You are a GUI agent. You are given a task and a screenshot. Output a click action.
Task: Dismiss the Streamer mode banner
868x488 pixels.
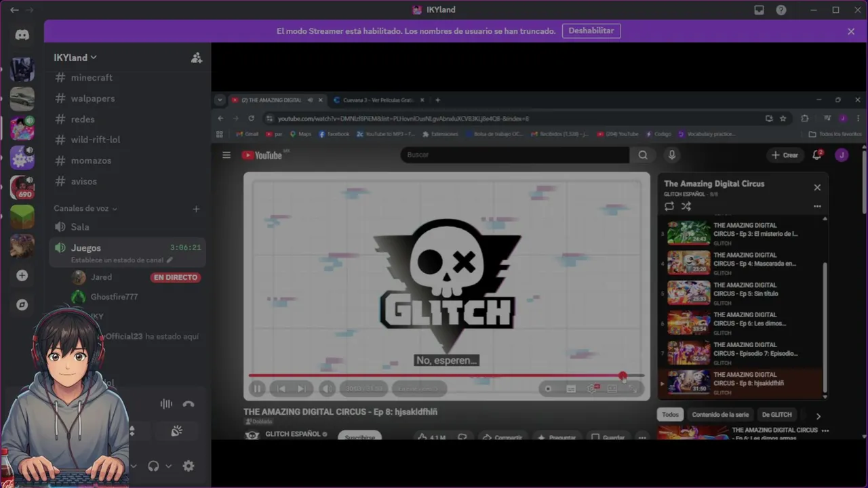(x=851, y=31)
